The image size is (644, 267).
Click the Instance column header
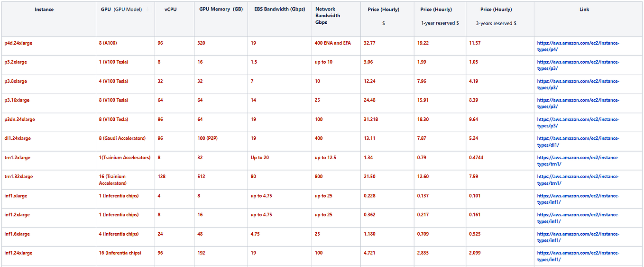tap(44, 10)
